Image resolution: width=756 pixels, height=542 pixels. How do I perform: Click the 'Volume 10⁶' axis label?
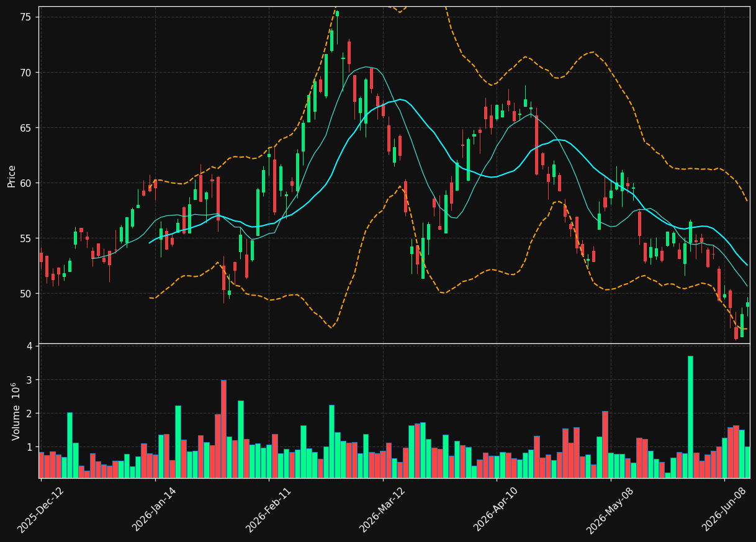tap(16, 412)
